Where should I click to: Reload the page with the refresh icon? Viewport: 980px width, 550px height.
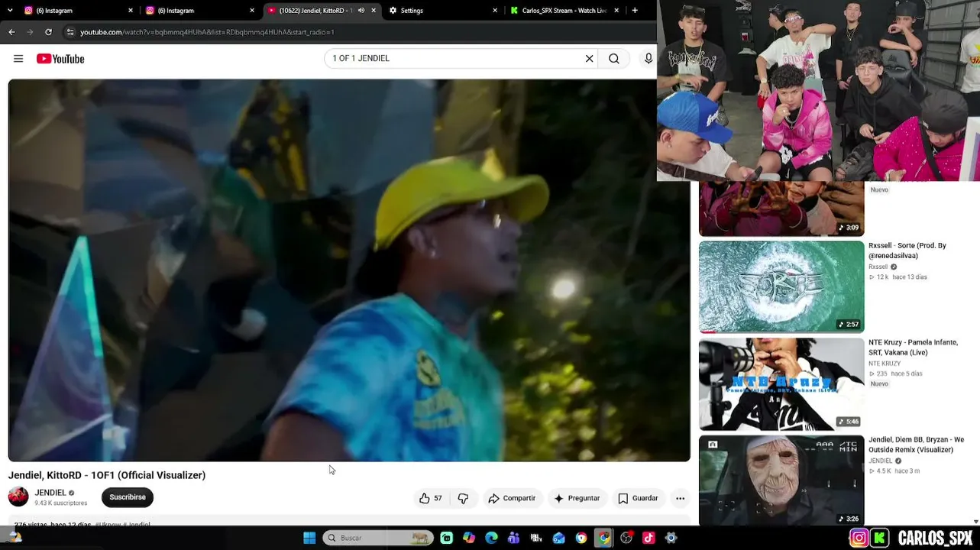pyautogui.click(x=48, y=32)
